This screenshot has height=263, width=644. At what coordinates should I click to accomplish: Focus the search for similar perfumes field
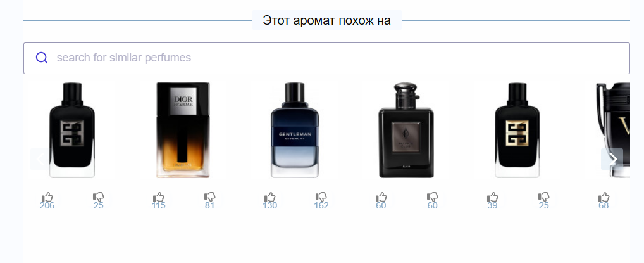tap(326, 58)
